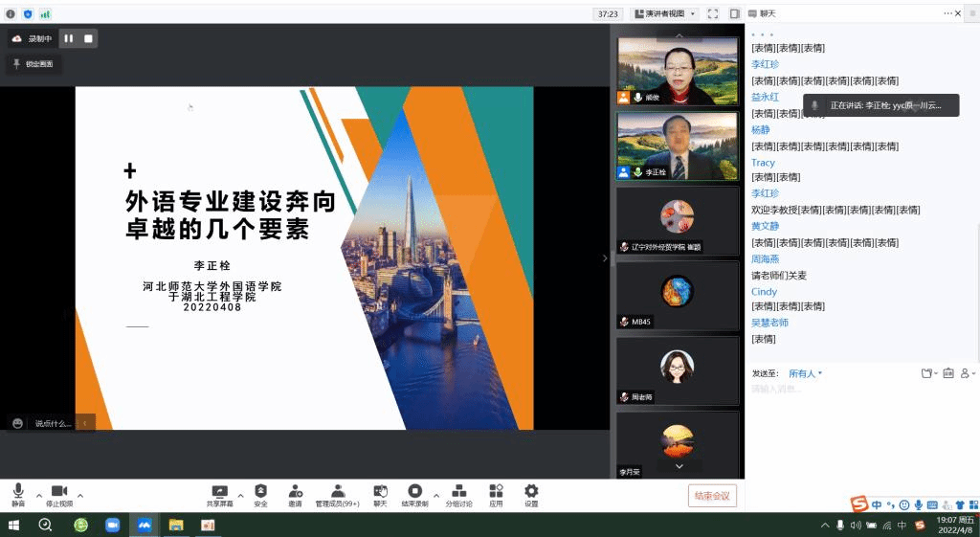Toggle the 聊天 chat toolbar item
980x537 pixels.
[x=380, y=495]
